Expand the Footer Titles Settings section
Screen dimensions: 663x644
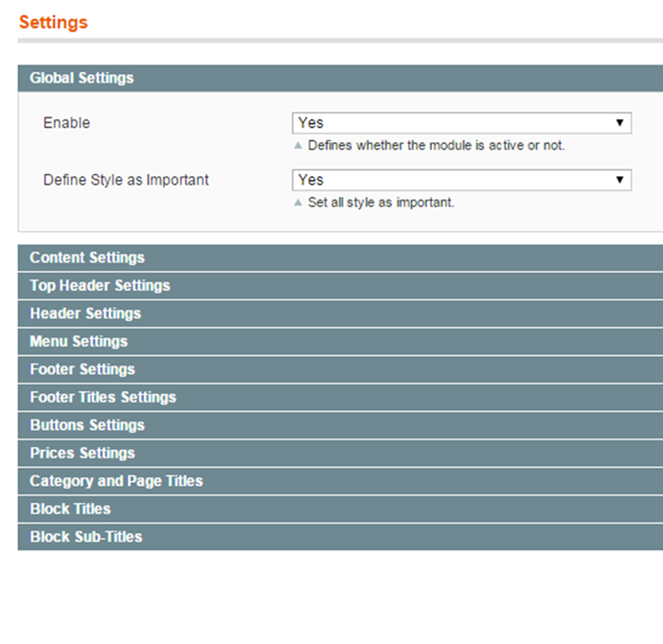(340, 397)
